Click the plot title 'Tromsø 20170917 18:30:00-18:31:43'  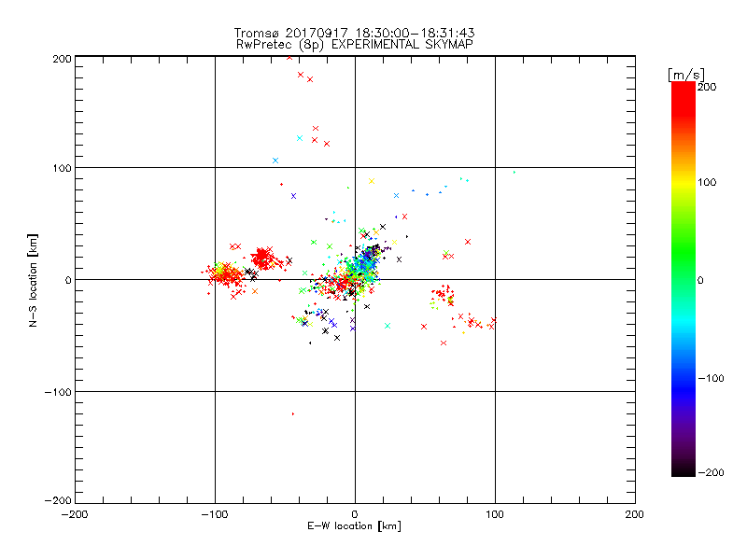click(x=355, y=33)
